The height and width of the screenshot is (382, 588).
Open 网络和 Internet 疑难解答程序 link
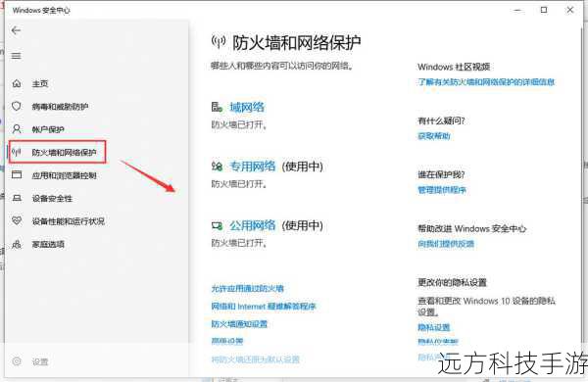click(x=264, y=307)
